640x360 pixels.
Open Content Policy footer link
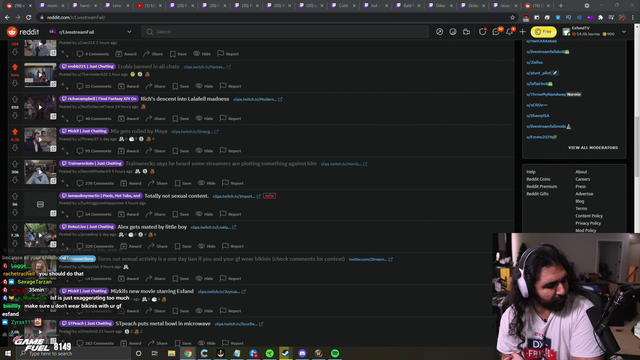click(589, 216)
